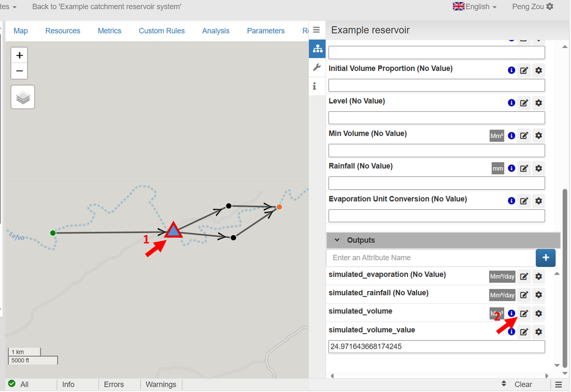The height and width of the screenshot is (392, 571).
Task: Switch to the Metrics tab
Action: click(x=109, y=31)
